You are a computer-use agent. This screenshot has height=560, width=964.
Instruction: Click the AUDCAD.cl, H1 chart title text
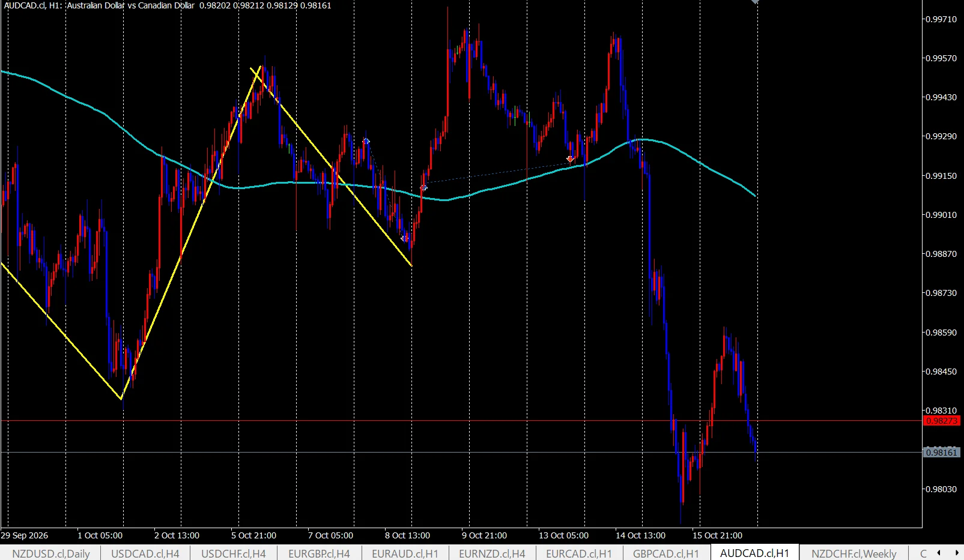32,5
